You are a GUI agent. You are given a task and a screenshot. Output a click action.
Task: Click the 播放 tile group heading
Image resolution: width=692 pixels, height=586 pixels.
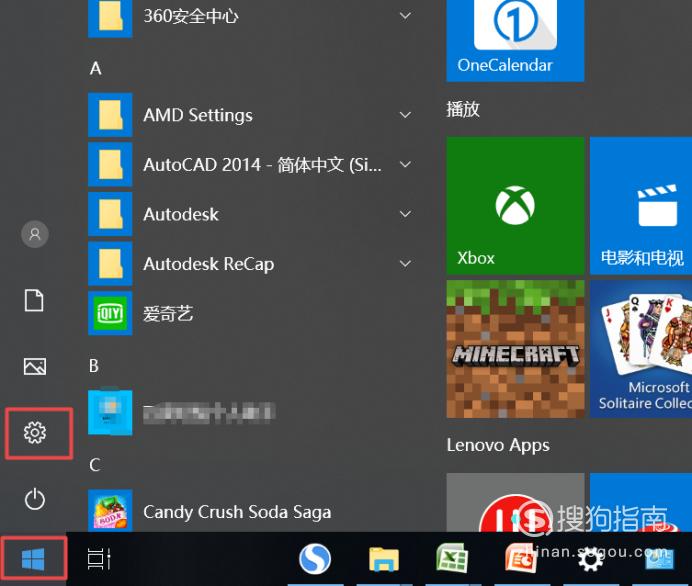[x=463, y=109]
